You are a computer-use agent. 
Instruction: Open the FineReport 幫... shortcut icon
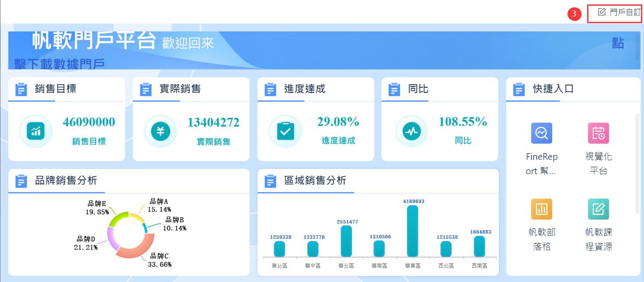(542, 133)
